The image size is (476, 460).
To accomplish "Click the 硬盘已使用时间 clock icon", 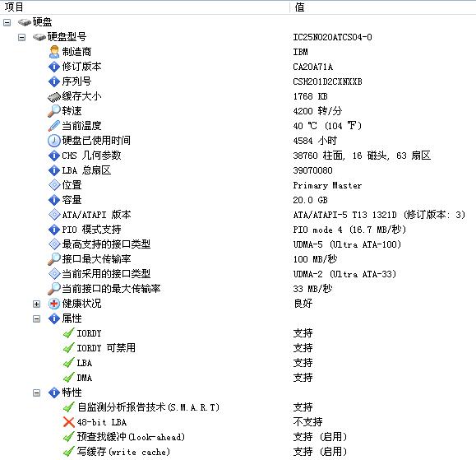I will pos(54,141).
